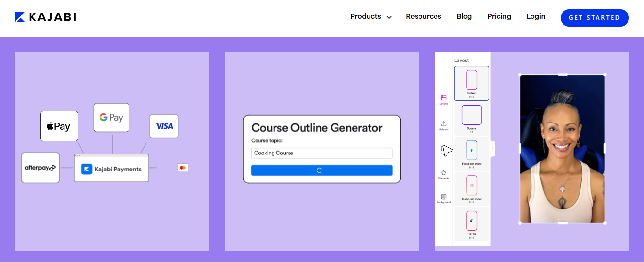Click the woman's portrait video image
Screen dimensions: 644x262
click(x=563, y=149)
